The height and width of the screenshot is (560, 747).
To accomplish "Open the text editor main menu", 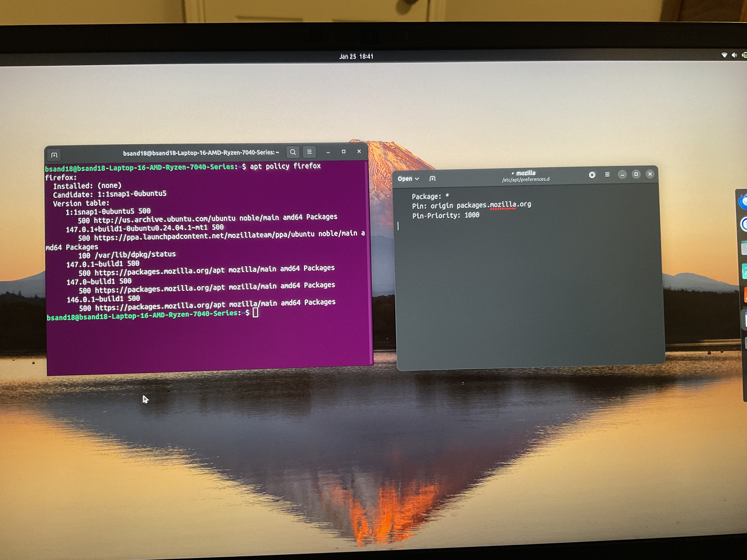I will point(607,174).
